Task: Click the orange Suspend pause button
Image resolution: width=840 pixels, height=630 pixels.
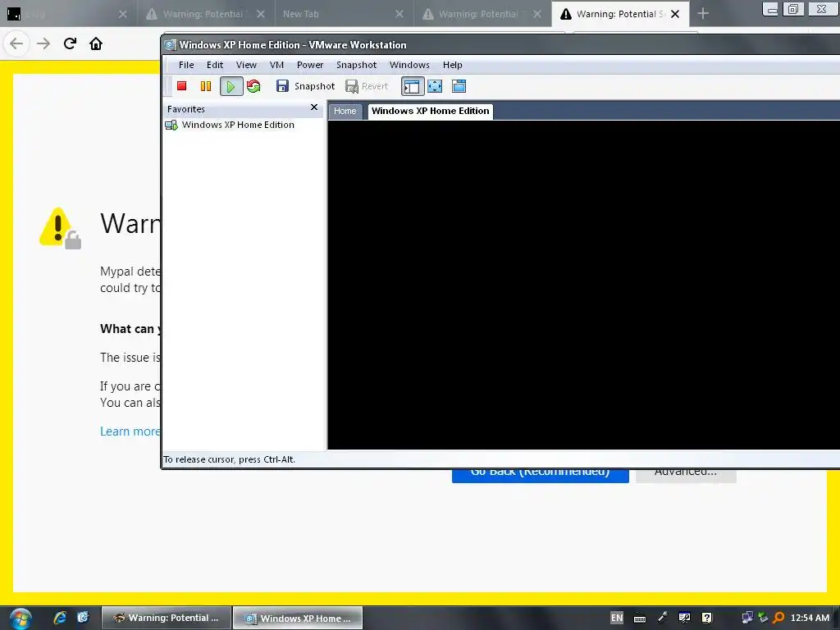Action: pos(206,85)
